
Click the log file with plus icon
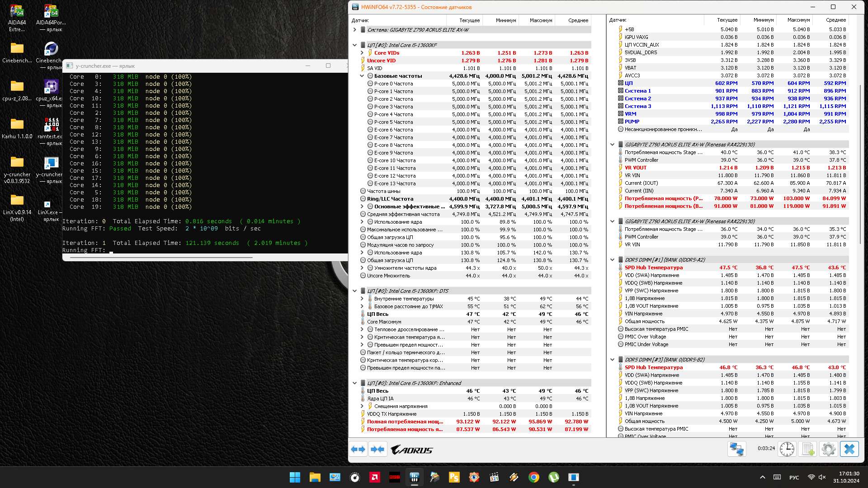click(807, 449)
